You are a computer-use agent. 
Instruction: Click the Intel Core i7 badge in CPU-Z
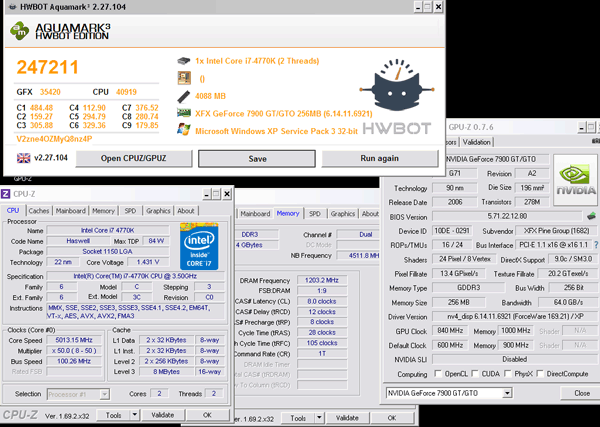coord(199,246)
